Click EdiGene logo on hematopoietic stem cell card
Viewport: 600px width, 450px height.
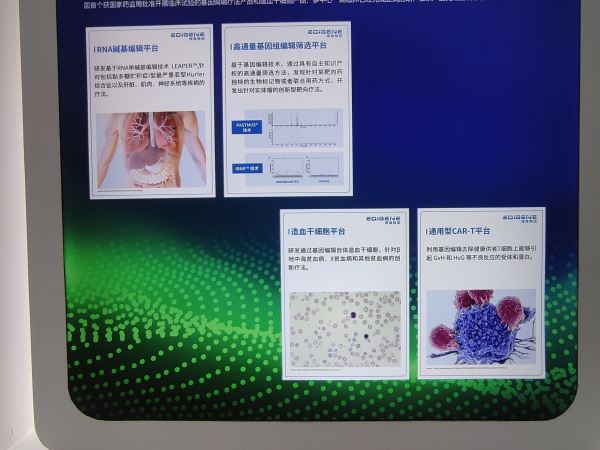[x=383, y=219]
